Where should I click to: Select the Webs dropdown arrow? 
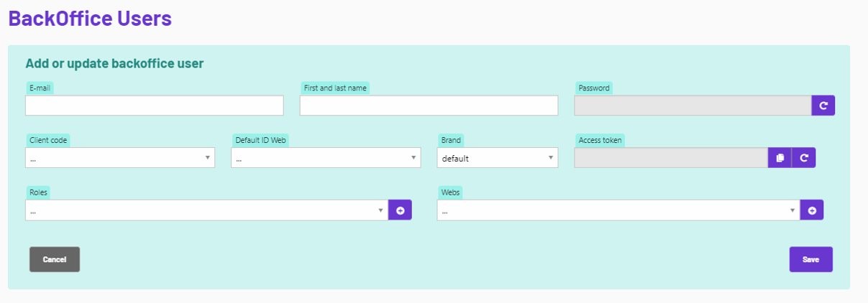click(x=792, y=210)
